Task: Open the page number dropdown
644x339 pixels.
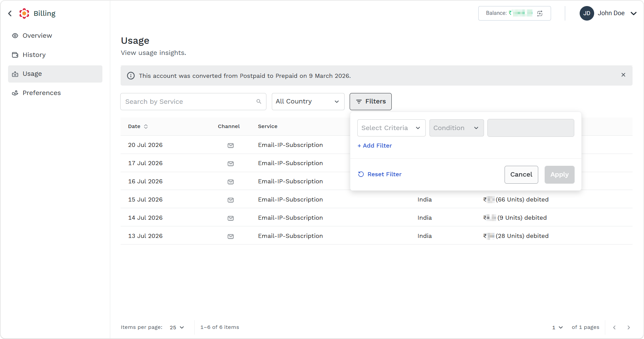Action: click(557, 328)
